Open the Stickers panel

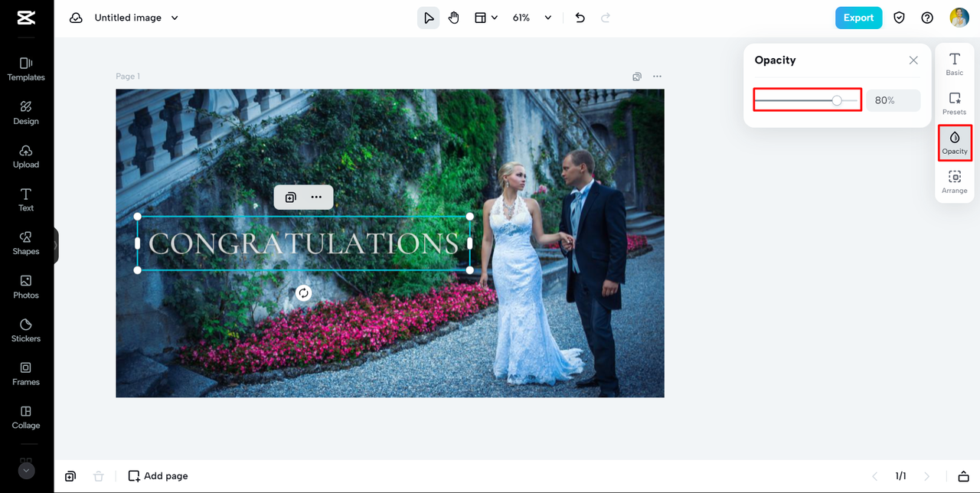coord(26,330)
